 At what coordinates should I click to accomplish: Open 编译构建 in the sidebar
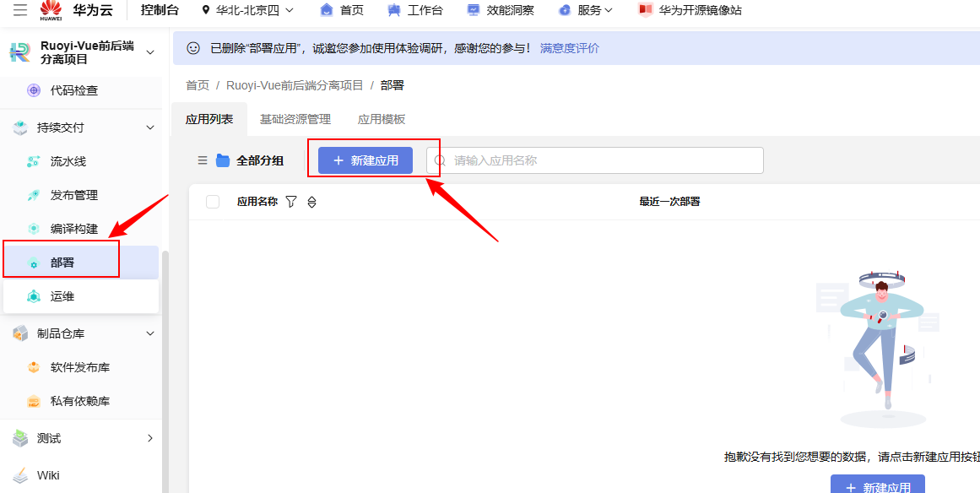pyautogui.click(x=74, y=230)
